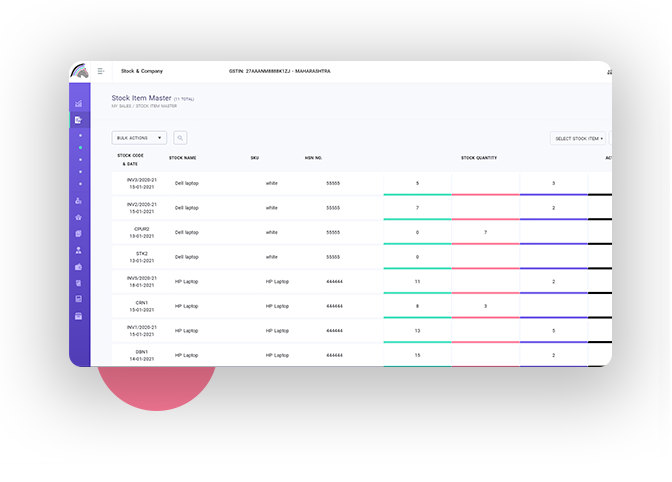Click the magnifier search icon button
Image resolution: width=672 pixels, height=482 pixels.
[x=180, y=138]
